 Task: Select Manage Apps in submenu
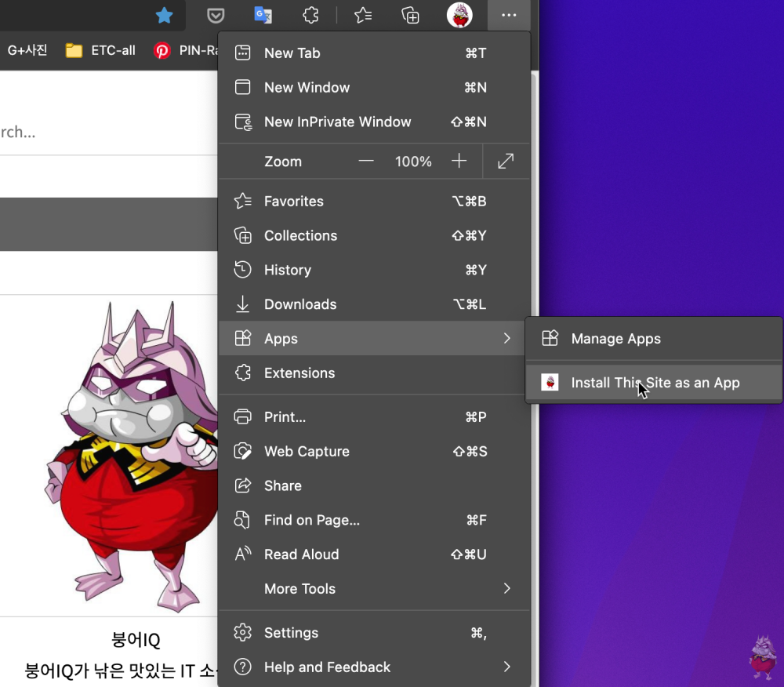point(654,339)
